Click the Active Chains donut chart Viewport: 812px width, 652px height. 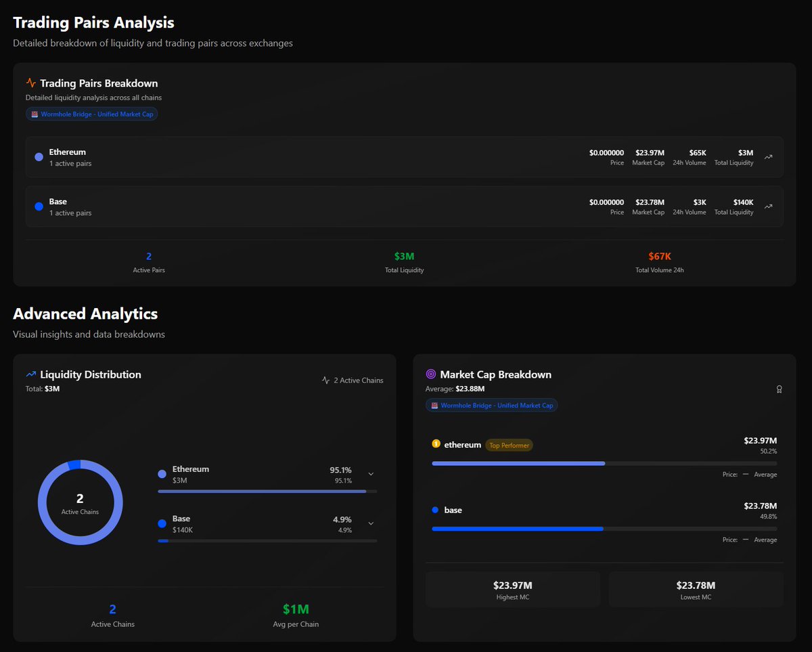tap(80, 502)
